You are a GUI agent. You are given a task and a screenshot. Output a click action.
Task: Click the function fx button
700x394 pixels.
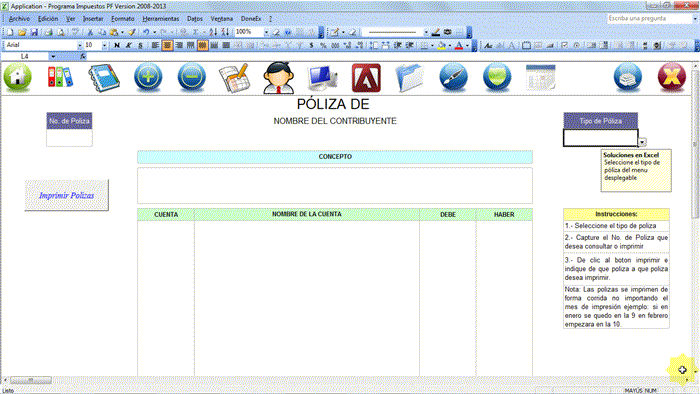83,56
